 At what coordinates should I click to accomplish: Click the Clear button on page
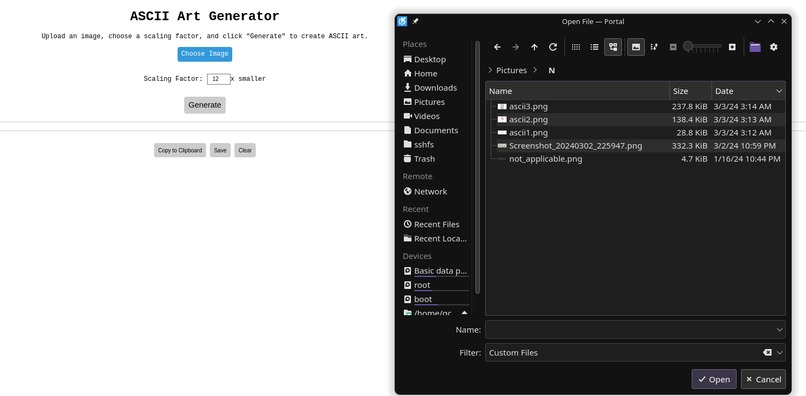point(245,150)
